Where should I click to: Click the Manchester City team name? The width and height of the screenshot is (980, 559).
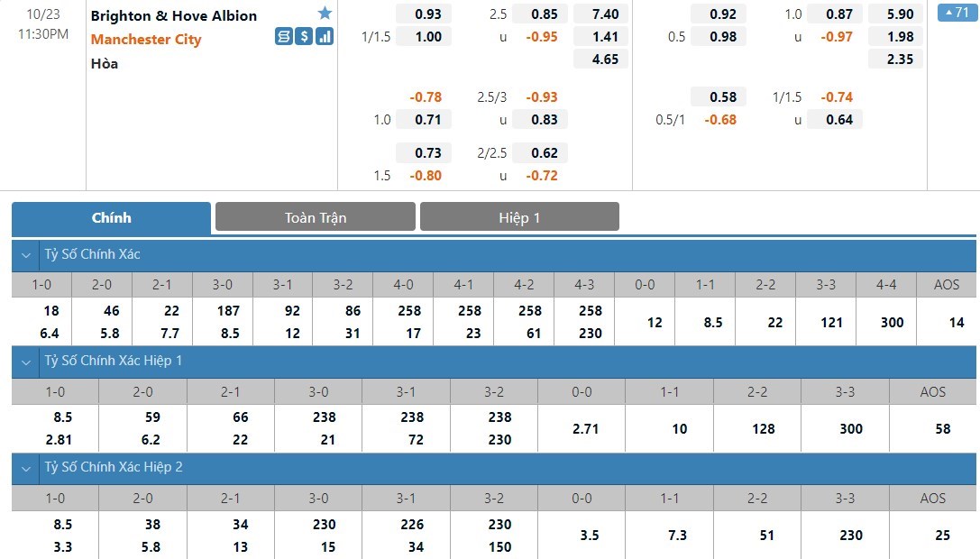tap(146, 40)
